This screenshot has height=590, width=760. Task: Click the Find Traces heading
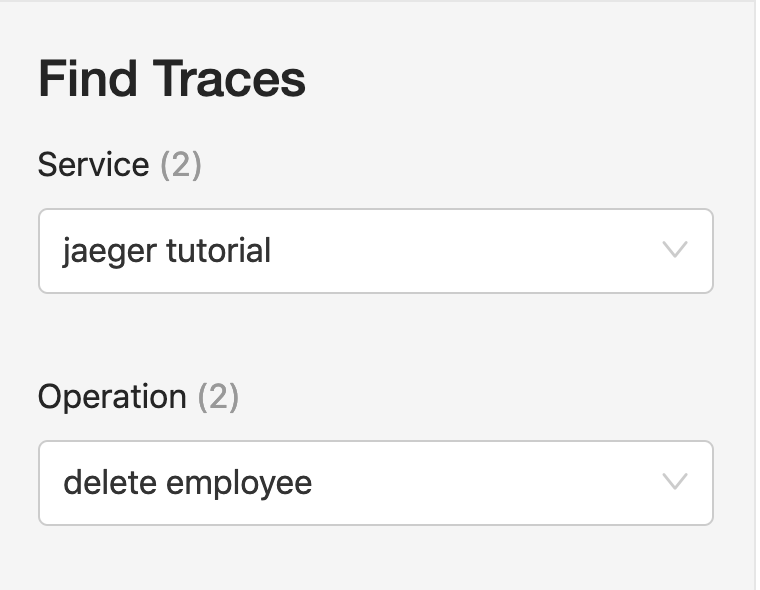tap(172, 80)
